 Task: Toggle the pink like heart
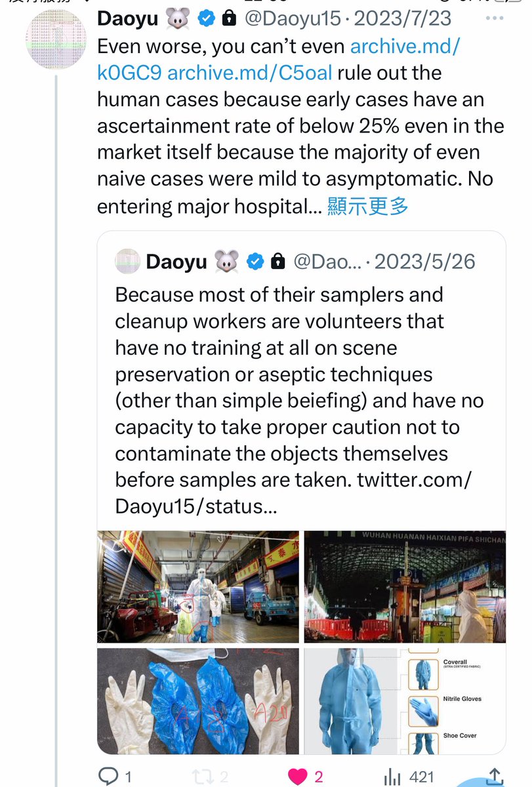[298, 777]
